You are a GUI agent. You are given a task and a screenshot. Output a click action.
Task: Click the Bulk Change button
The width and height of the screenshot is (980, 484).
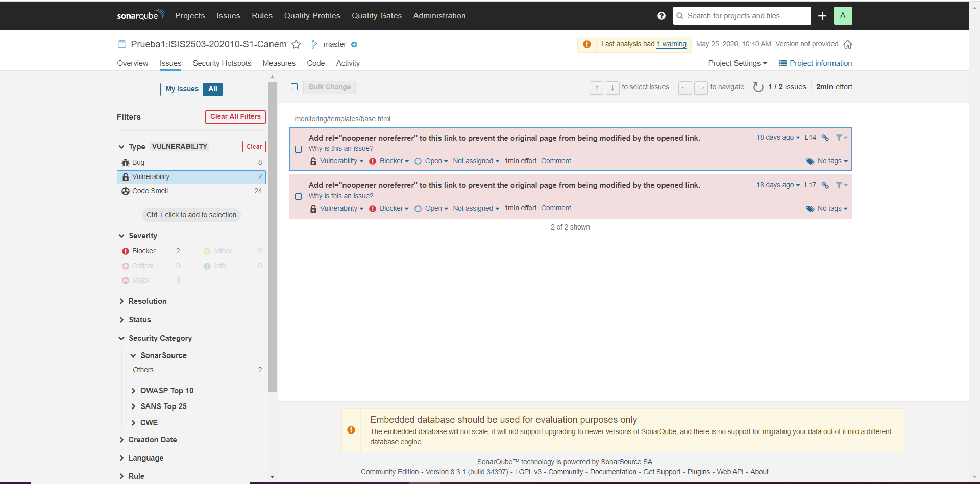coord(329,87)
